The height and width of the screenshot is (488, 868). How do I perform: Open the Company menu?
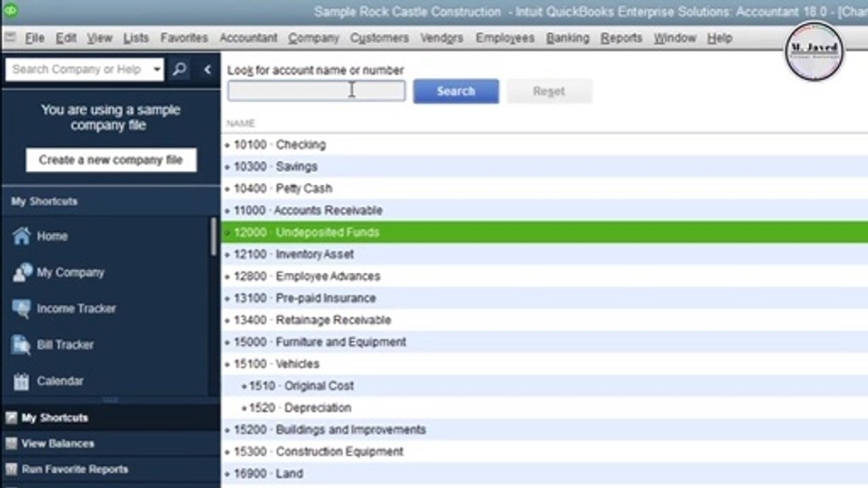tap(313, 38)
